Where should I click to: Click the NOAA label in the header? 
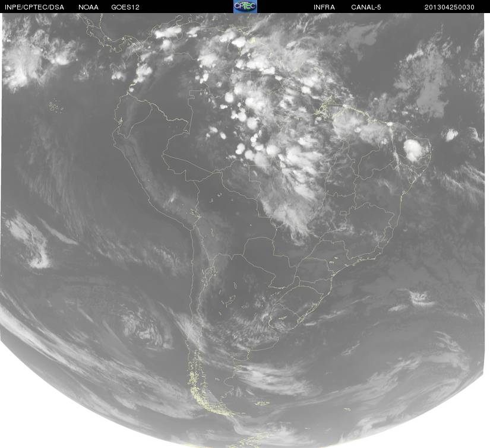[88, 7]
